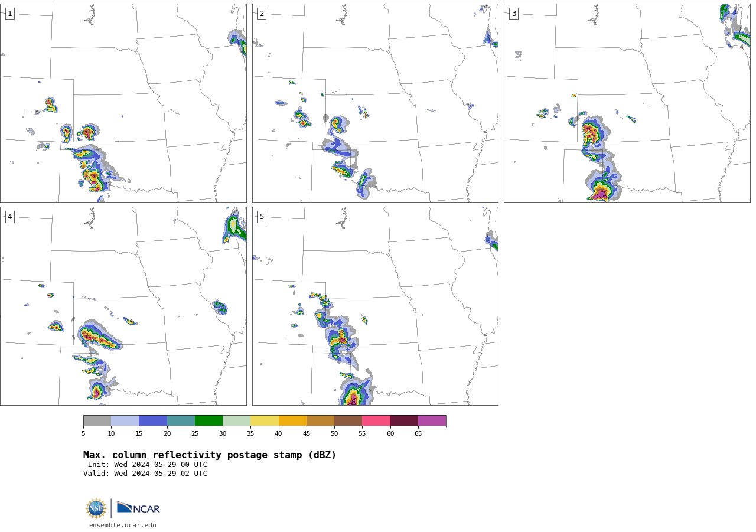Click the colorbar tick label 50

tap(334, 434)
